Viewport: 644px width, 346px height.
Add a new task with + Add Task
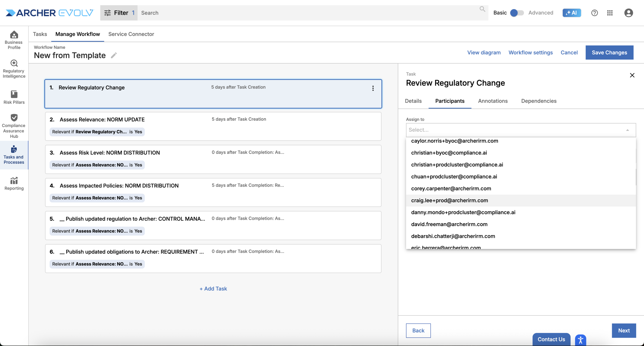213,289
